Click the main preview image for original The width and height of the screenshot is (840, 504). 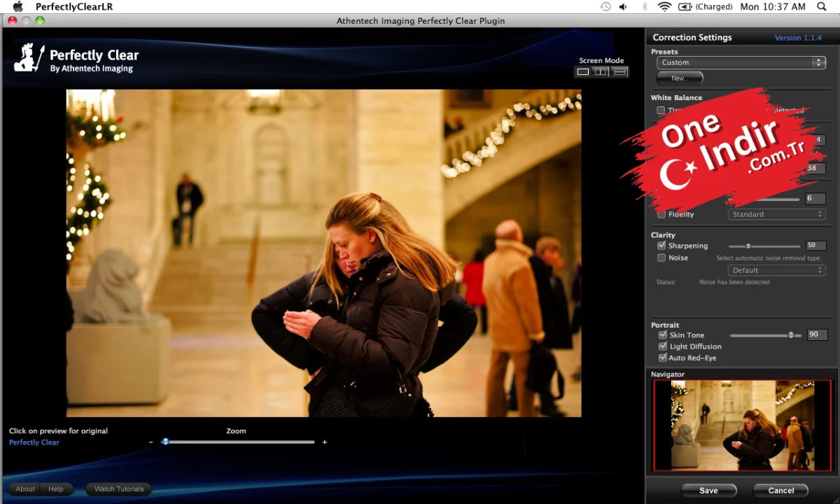pyautogui.click(x=323, y=253)
